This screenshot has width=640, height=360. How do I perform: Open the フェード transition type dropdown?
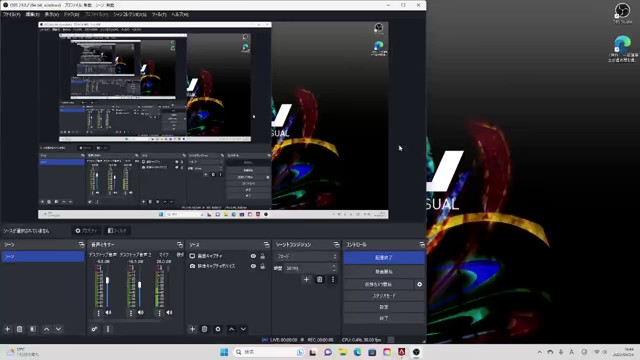(307, 256)
